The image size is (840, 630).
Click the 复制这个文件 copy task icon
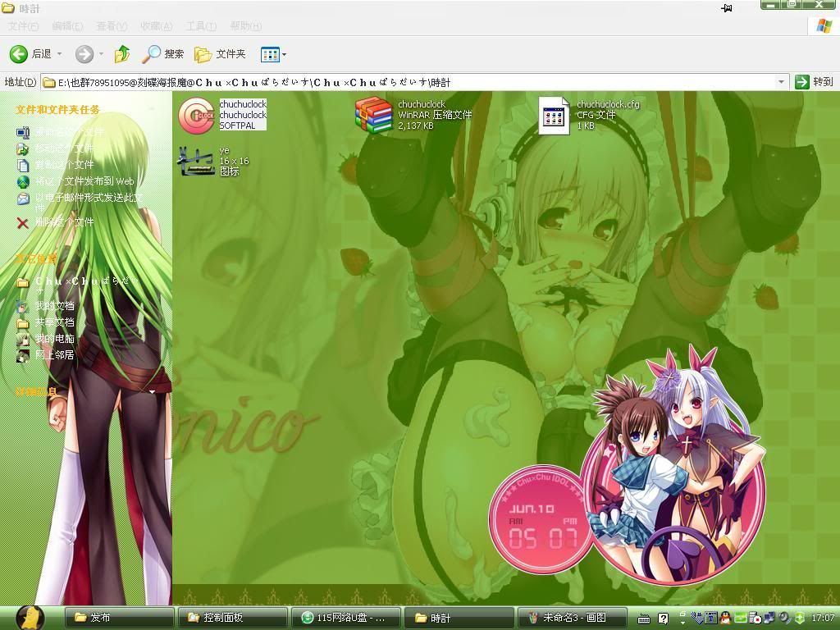[22, 165]
